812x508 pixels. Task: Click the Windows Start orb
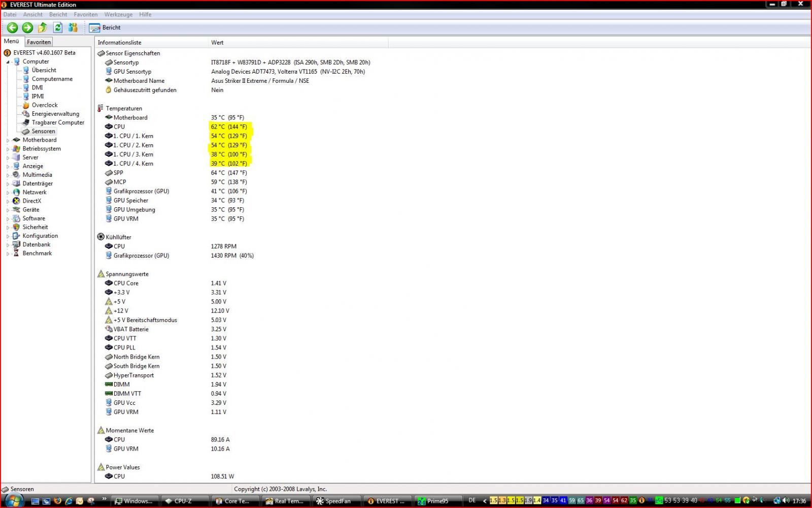[x=14, y=500]
